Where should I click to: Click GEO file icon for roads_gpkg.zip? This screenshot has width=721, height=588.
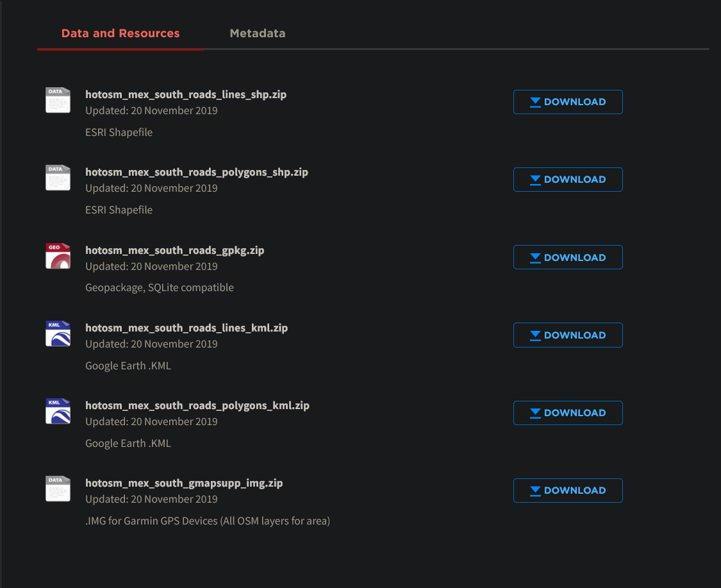tap(58, 256)
